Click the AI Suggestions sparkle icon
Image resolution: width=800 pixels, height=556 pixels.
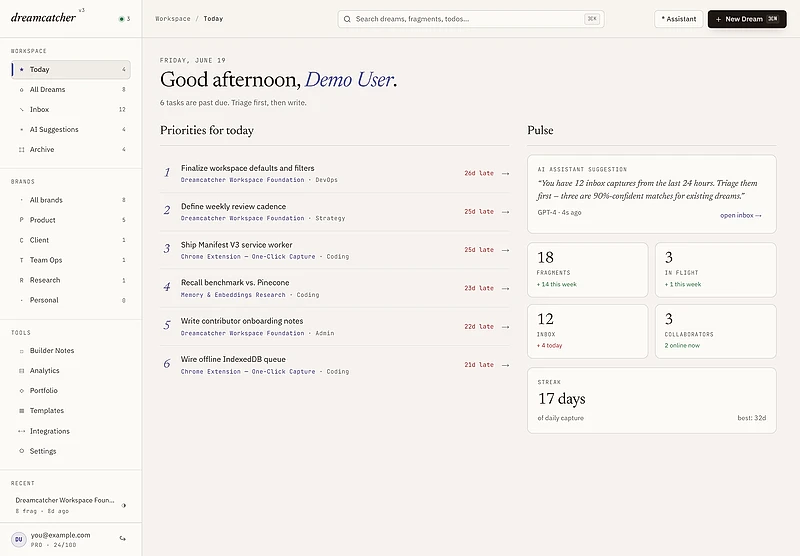click(21, 130)
